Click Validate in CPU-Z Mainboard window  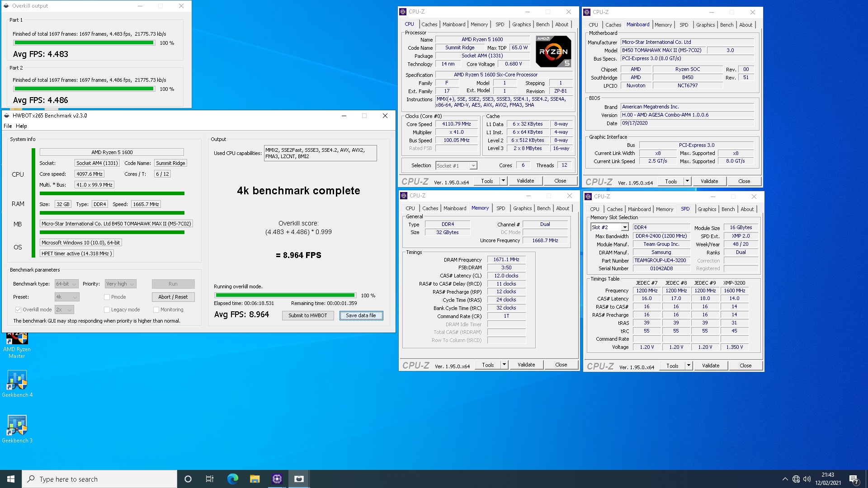pos(709,181)
